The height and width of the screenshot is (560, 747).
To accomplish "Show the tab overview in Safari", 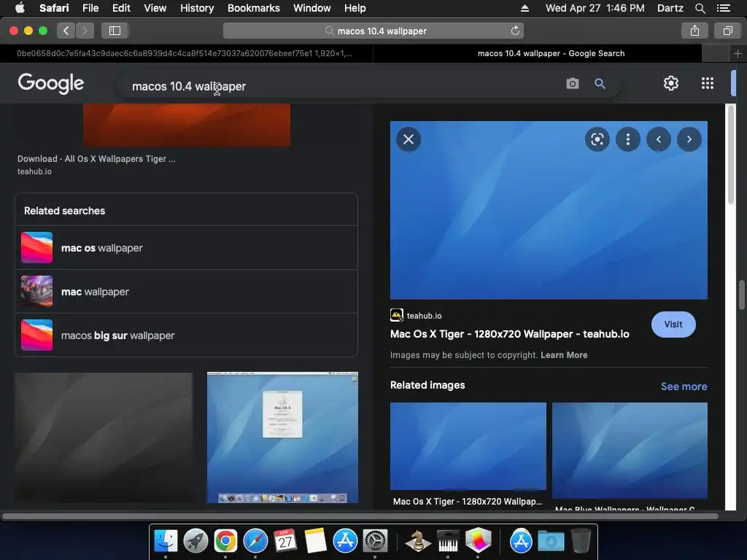I will pyautogui.click(x=727, y=31).
